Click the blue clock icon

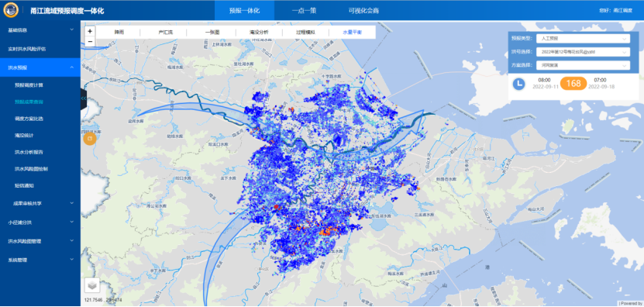(518, 84)
